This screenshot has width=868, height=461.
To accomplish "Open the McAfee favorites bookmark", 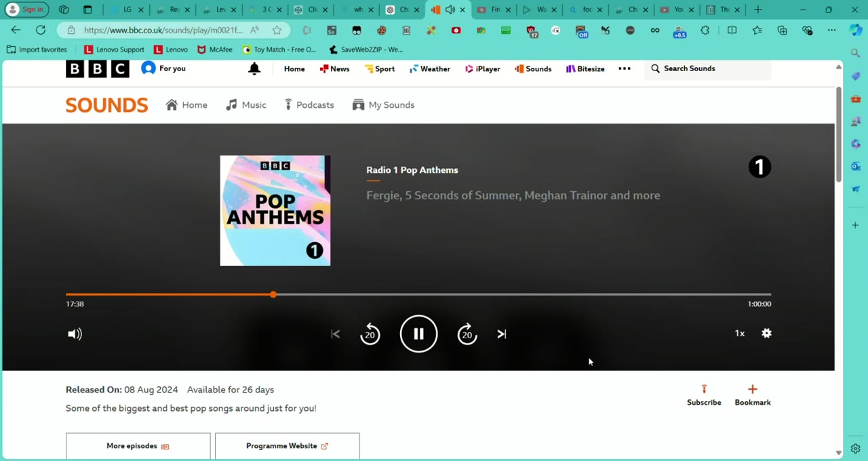I will (x=215, y=49).
